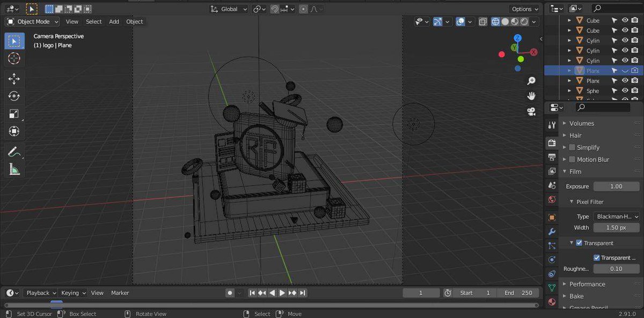Open the View Layer properties tab
Viewport: 644px width, 318px height.
tap(552, 171)
